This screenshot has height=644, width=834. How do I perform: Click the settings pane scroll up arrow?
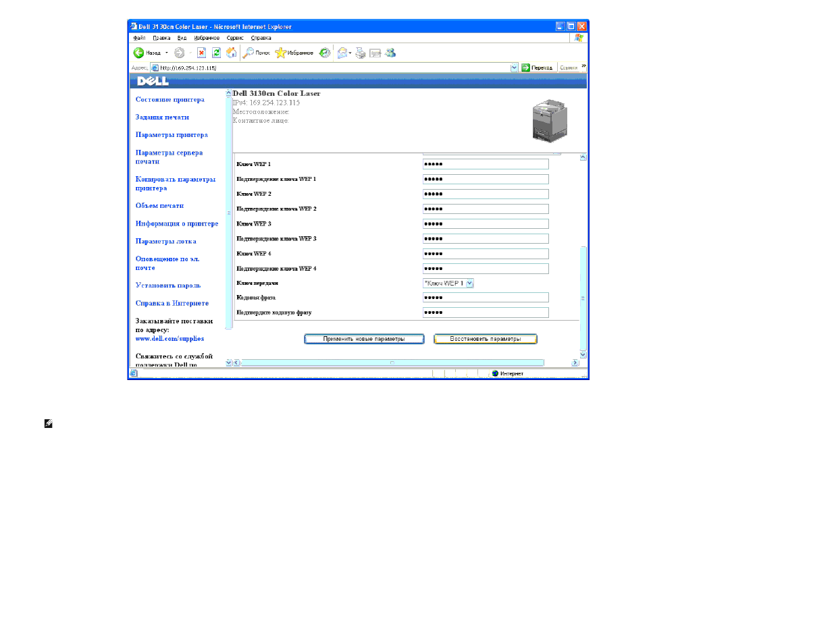pos(583,157)
